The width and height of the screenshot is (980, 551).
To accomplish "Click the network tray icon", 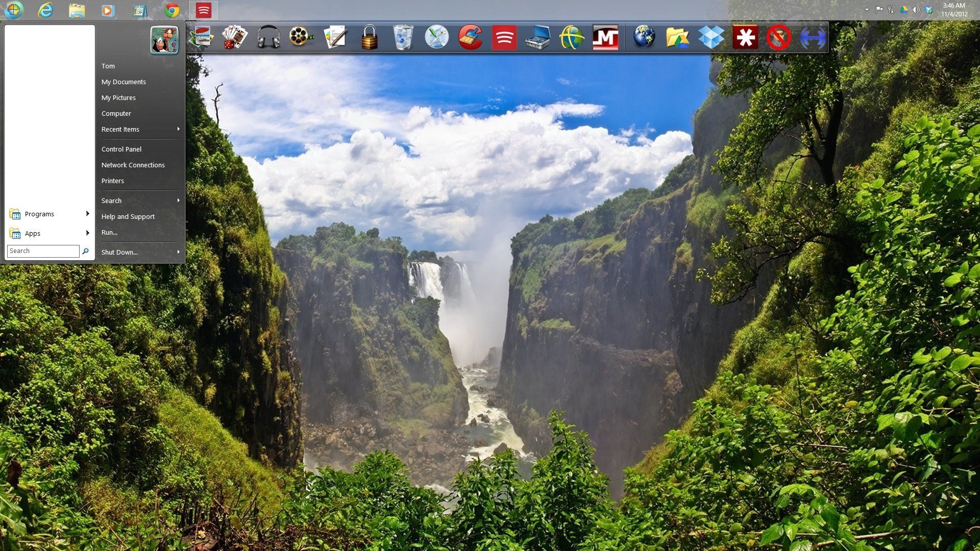I will [892, 10].
